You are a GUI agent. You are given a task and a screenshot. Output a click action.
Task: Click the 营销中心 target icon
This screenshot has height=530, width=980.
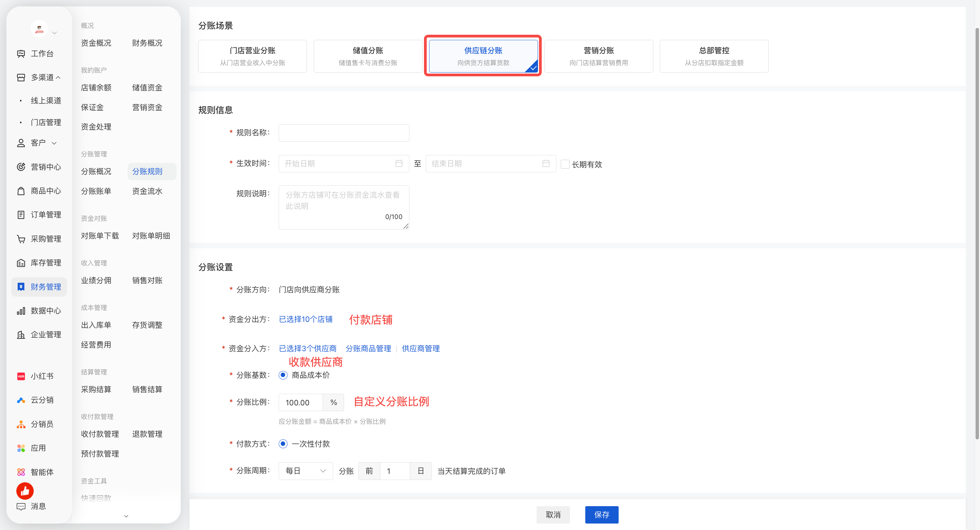21,167
